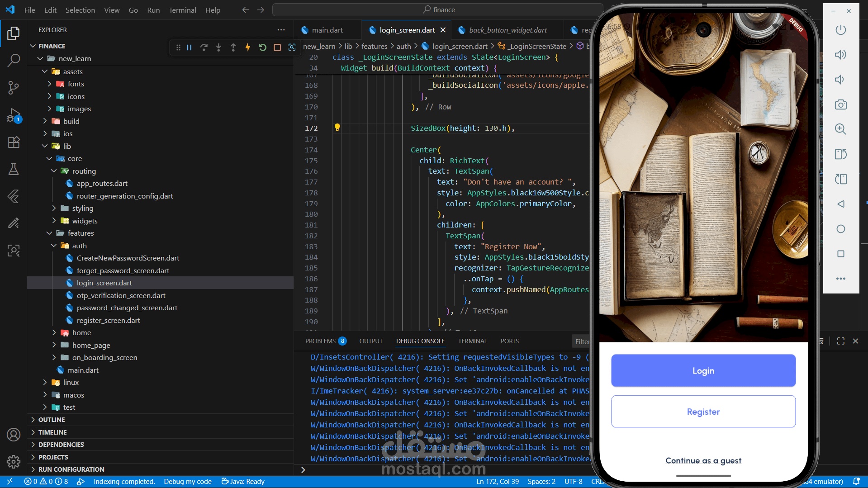Tap the Login button on emulator
This screenshot has height=488, width=868.
click(x=703, y=370)
